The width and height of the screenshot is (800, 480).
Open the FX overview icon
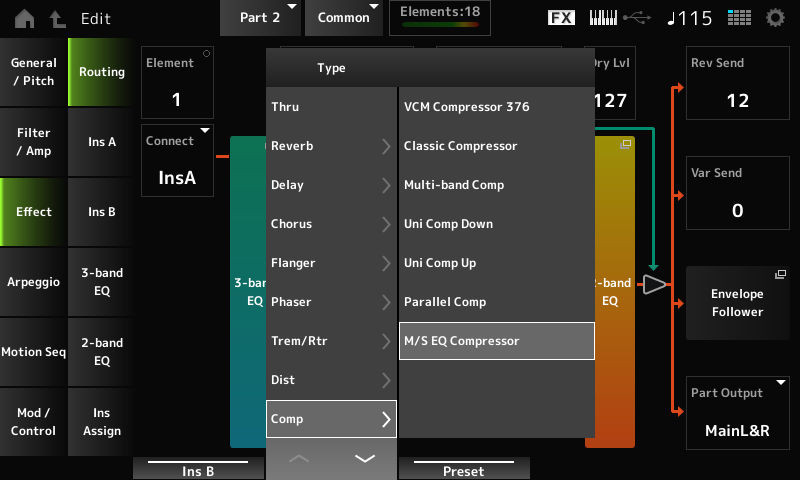pos(562,18)
